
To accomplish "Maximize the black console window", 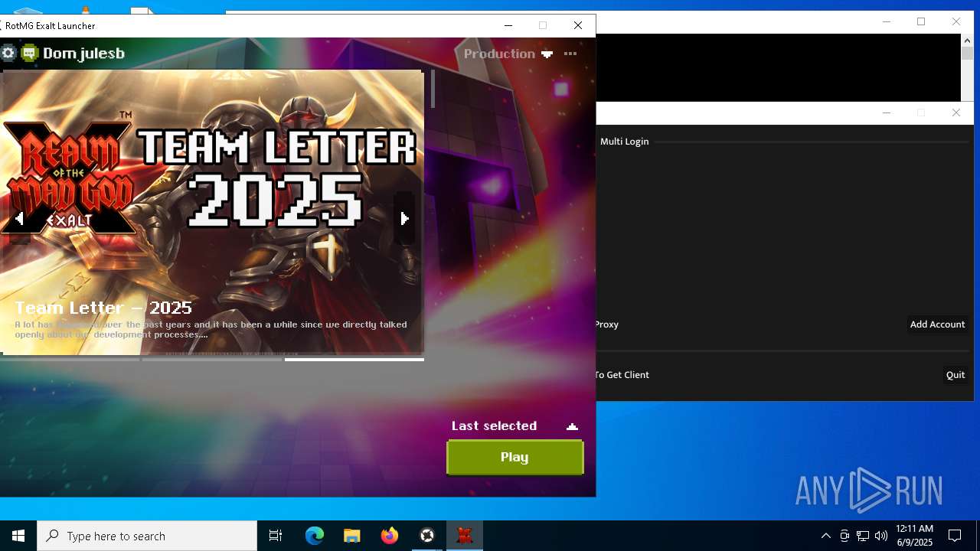I will 921,21.
